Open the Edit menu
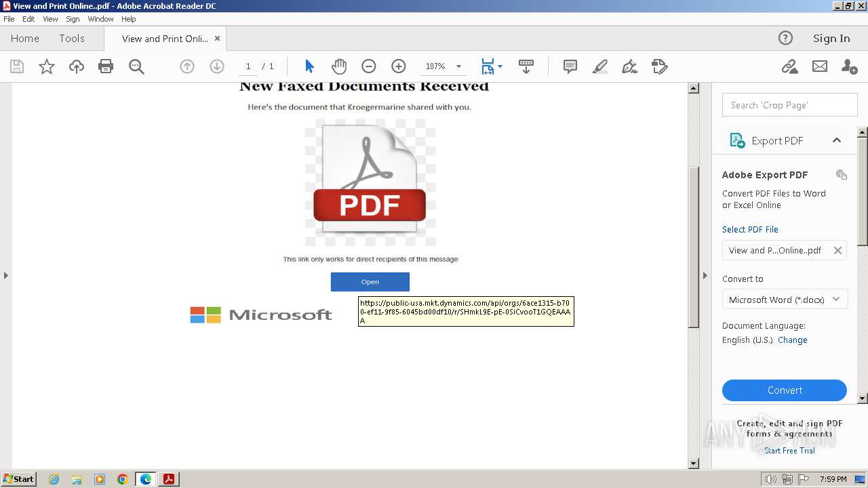 28,19
